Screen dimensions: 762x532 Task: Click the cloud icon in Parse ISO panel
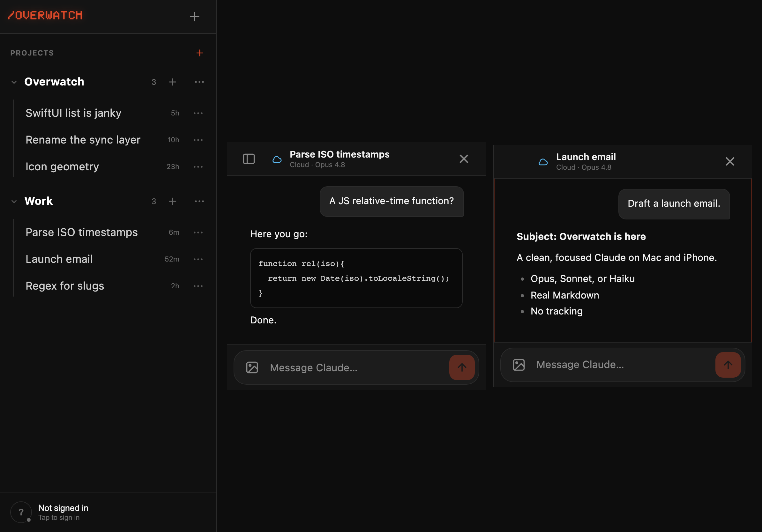coord(277,159)
